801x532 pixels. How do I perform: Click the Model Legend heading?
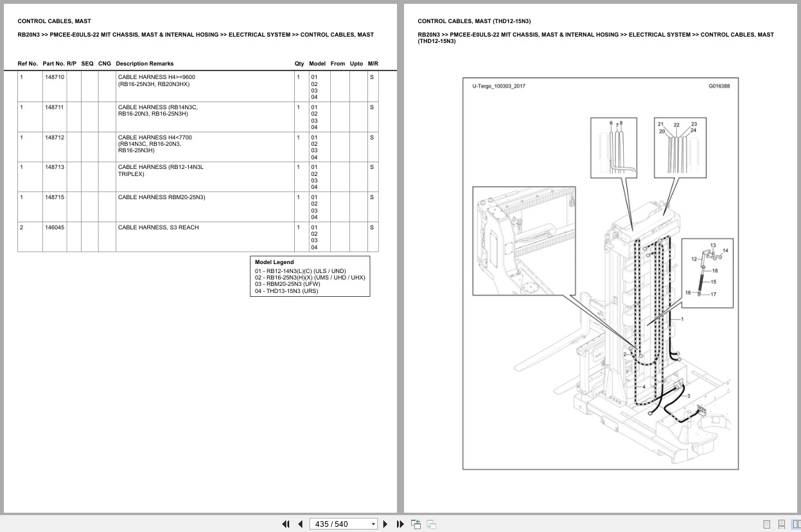pyautogui.click(x=274, y=262)
